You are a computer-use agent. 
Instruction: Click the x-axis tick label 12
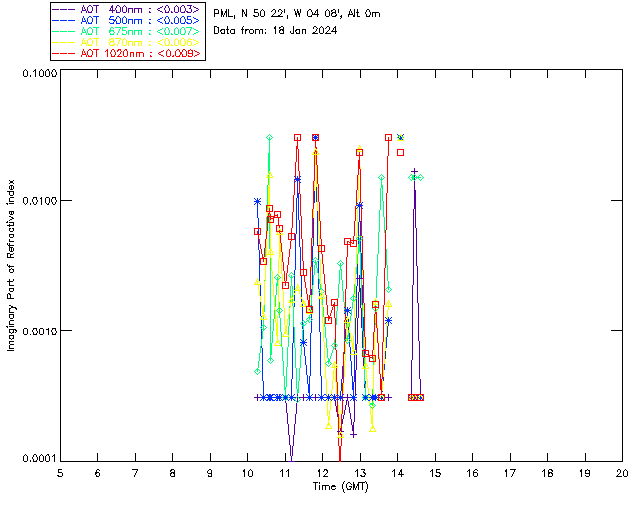(322, 473)
